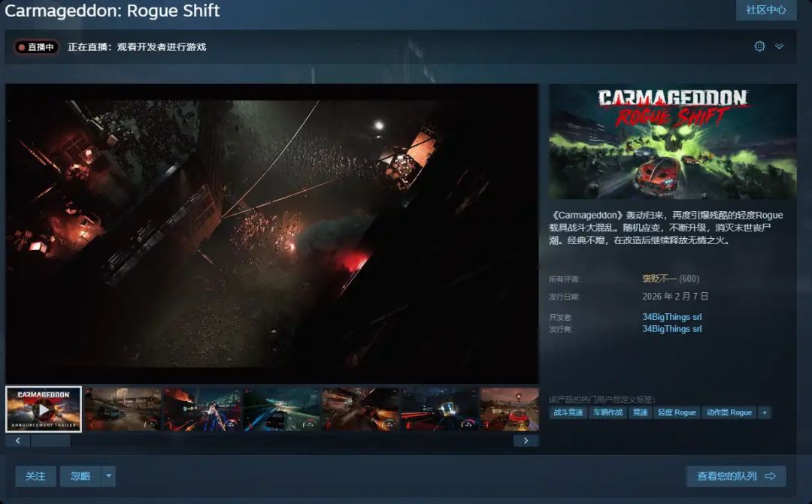Select the third thumbnail with fire and blue lights
Screen dimensions: 812x504
pyautogui.click(x=202, y=409)
